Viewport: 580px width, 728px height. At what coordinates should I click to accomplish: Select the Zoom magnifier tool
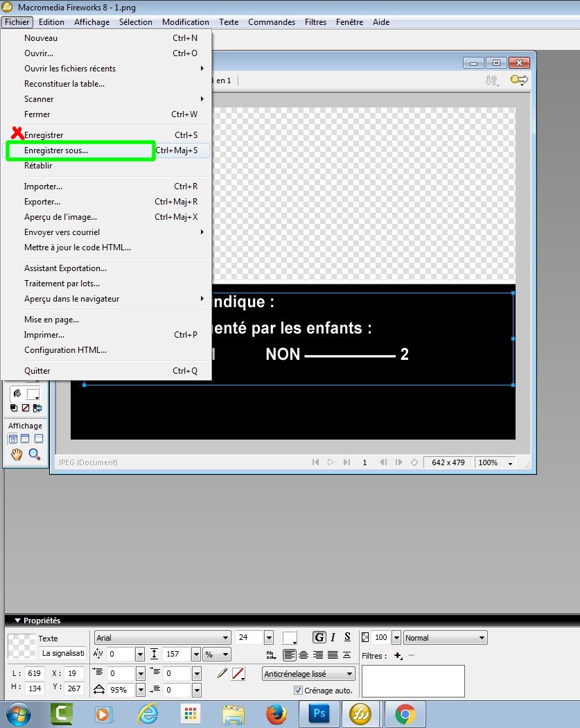(35, 454)
